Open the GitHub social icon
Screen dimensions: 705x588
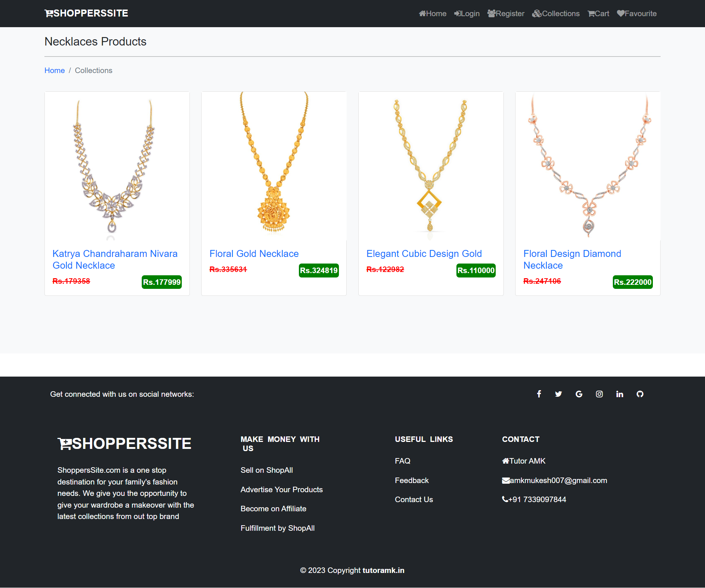(x=640, y=394)
